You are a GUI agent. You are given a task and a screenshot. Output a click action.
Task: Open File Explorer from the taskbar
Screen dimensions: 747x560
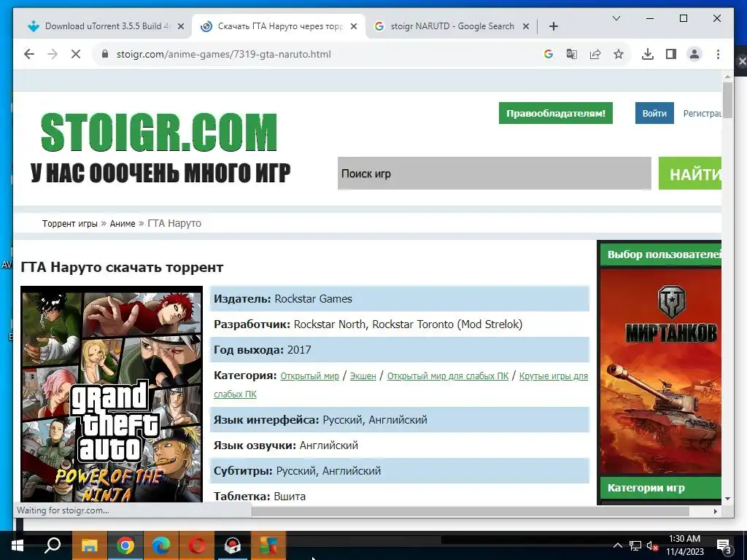point(89,545)
